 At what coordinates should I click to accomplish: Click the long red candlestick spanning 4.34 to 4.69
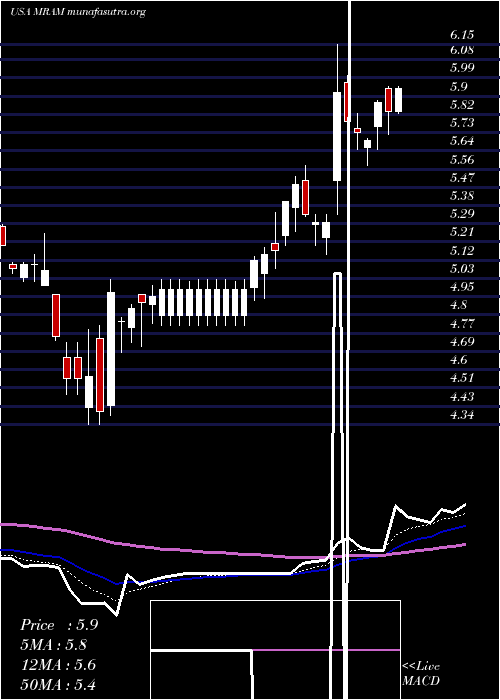pos(100,375)
